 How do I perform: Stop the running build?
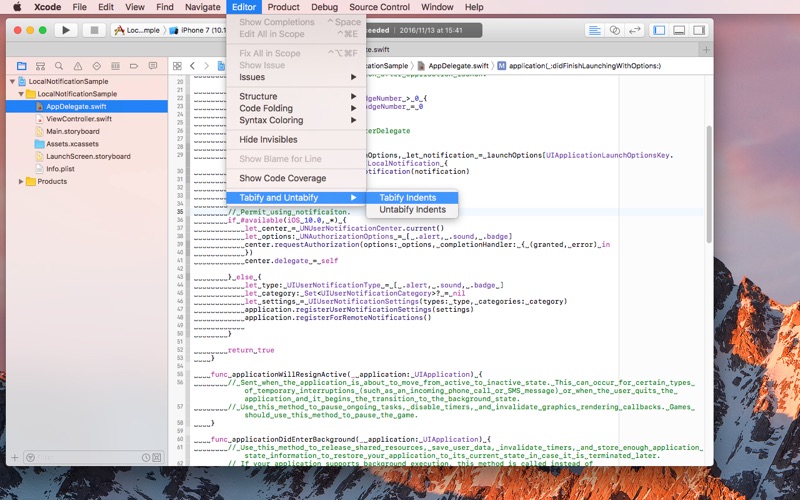(94, 30)
